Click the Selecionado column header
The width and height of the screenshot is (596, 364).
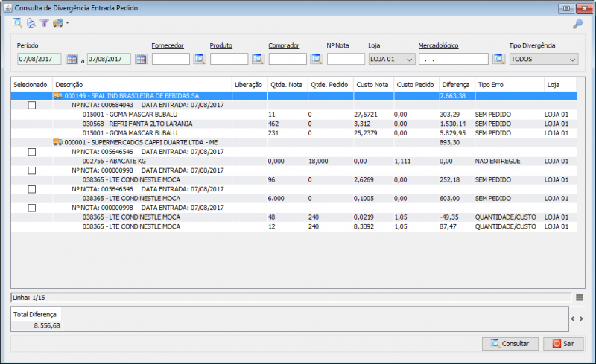[x=31, y=85]
